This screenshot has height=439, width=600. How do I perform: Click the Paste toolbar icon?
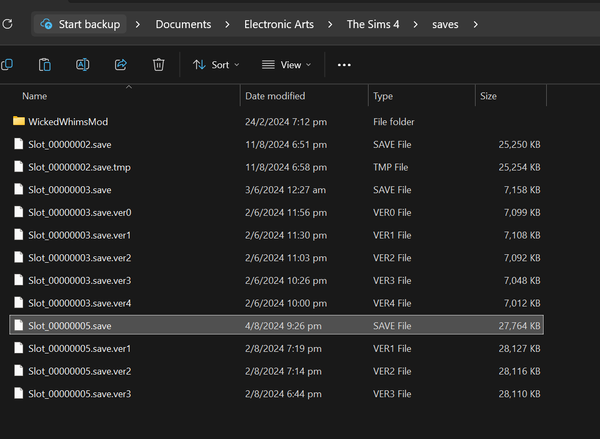coord(45,65)
